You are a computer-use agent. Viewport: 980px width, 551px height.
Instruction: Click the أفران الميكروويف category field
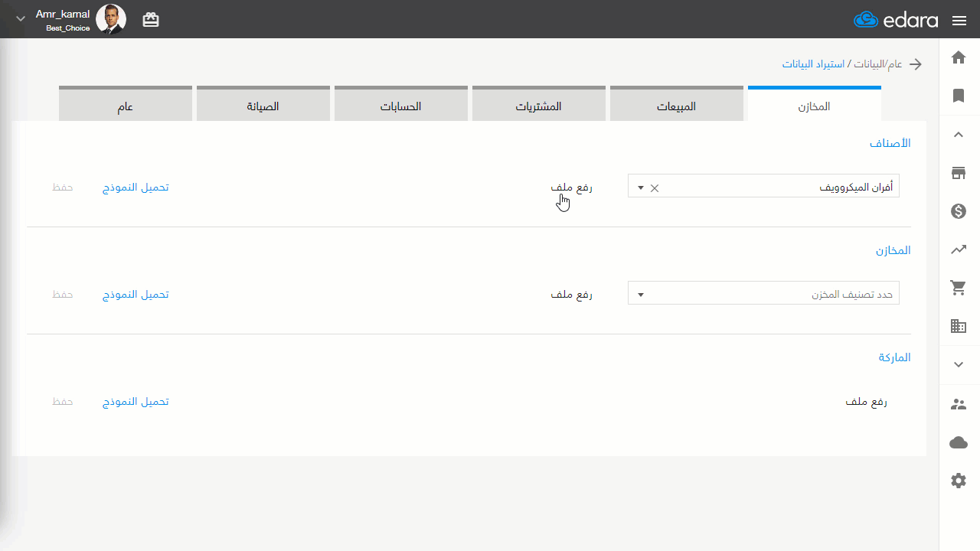pos(763,186)
